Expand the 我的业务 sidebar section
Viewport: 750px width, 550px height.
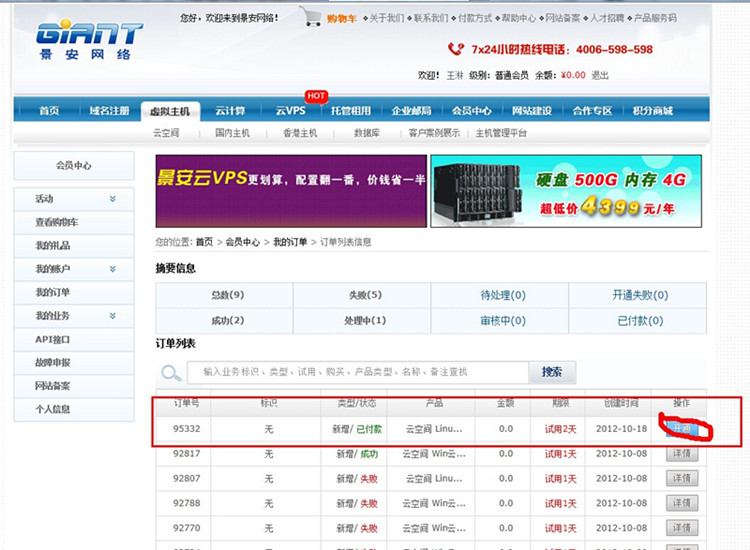point(112,316)
